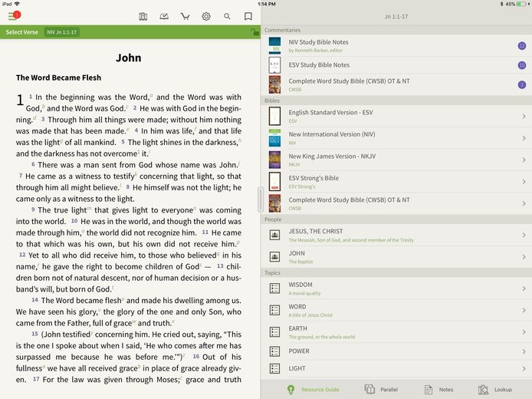
Task: Open CWSB commentary cover thumbnail
Action: pyautogui.click(x=274, y=84)
